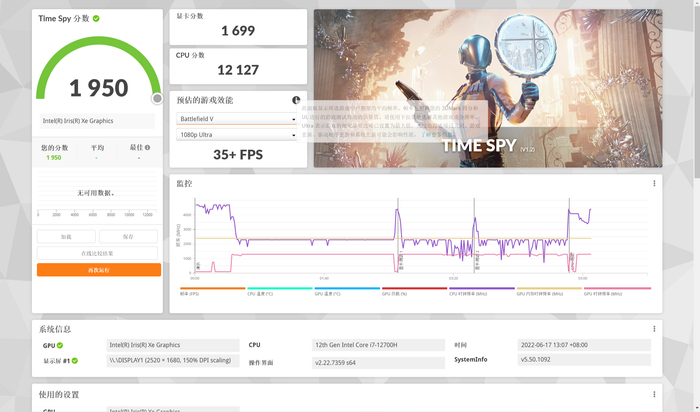Click the CPU score value 12 127
The image size is (700, 412).
(x=238, y=70)
